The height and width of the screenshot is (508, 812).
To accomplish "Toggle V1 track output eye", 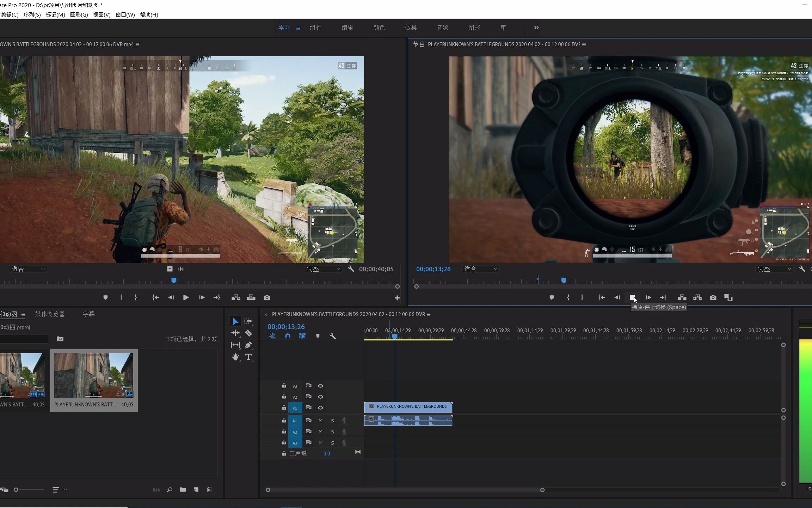I will [320, 408].
